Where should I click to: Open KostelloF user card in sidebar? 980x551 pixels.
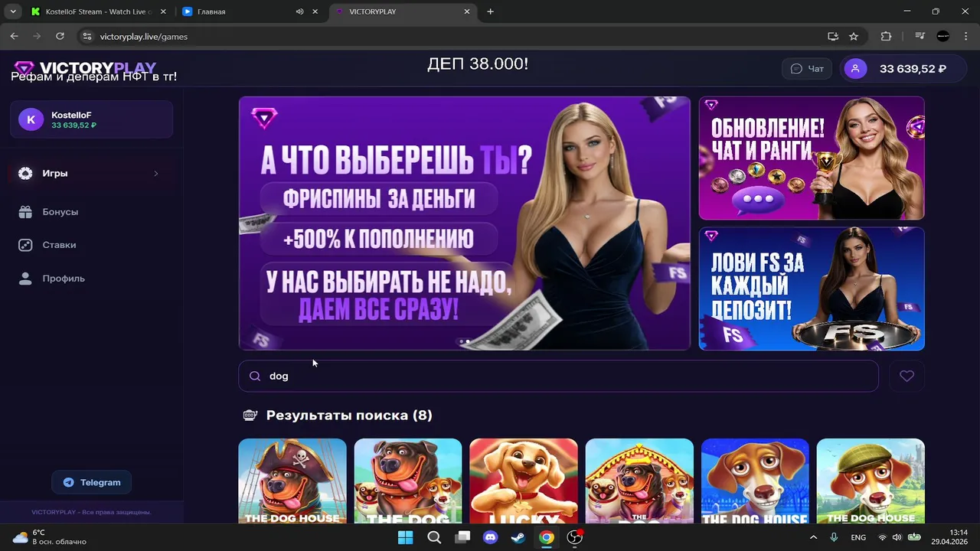tap(91, 119)
